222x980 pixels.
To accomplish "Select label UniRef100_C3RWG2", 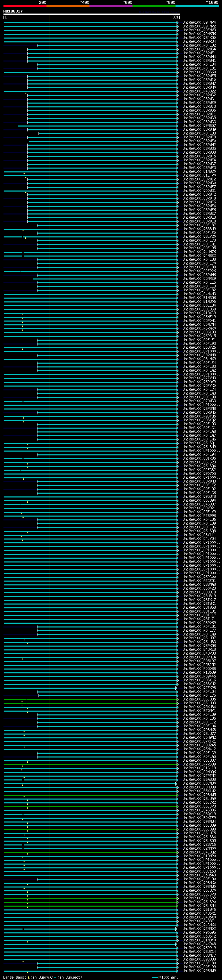I will tap(199, 95).
